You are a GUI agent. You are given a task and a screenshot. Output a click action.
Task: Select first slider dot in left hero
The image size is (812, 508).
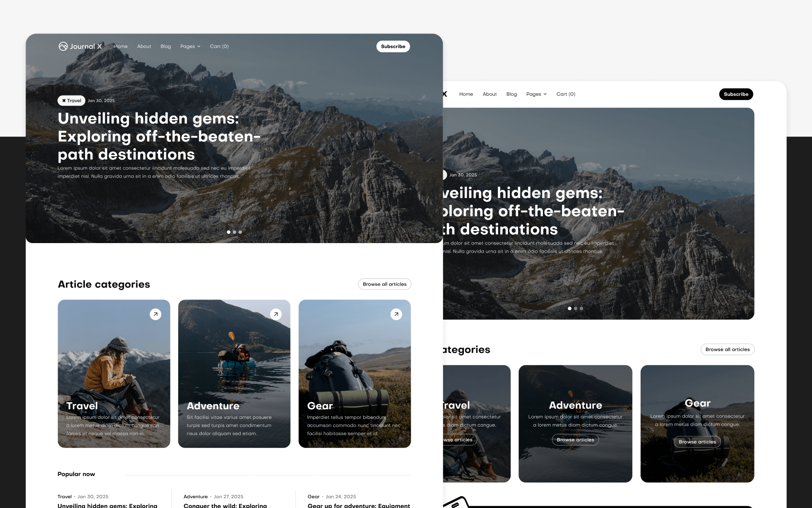(229, 232)
